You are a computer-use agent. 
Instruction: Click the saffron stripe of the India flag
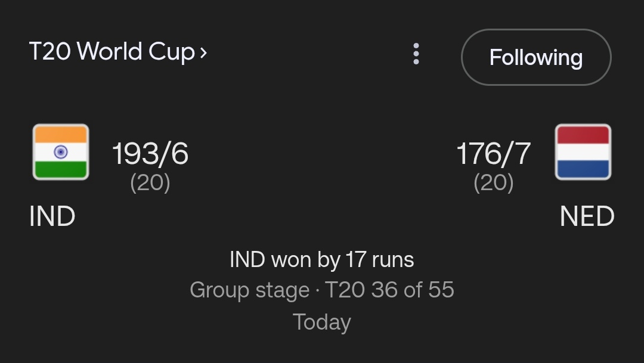61,135
